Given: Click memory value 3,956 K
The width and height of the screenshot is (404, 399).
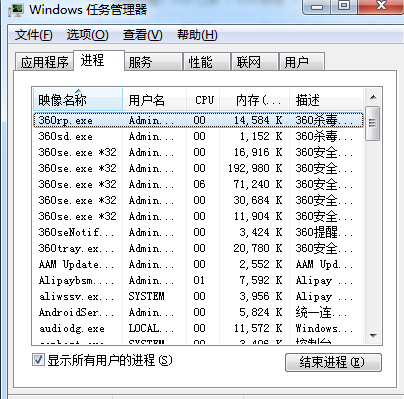Looking at the screenshot, I should click(x=261, y=296).
